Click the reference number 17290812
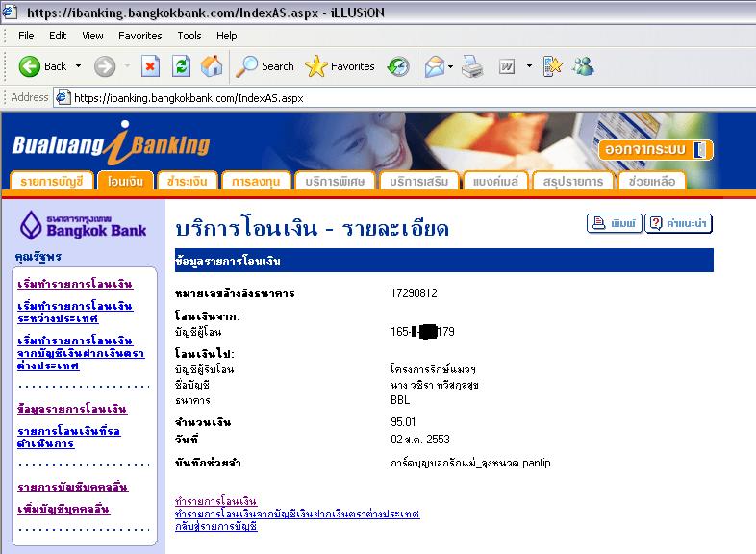 414,293
